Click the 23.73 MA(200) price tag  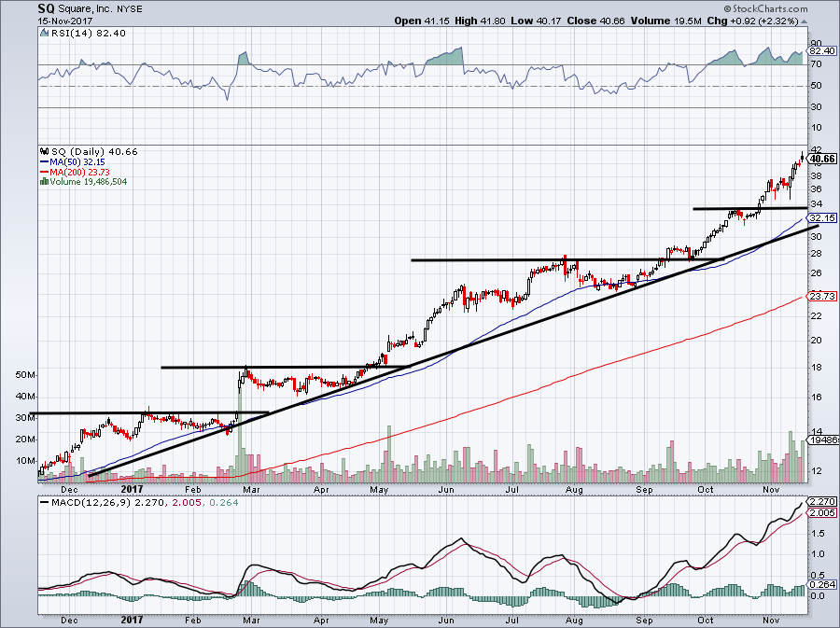point(822,296)
